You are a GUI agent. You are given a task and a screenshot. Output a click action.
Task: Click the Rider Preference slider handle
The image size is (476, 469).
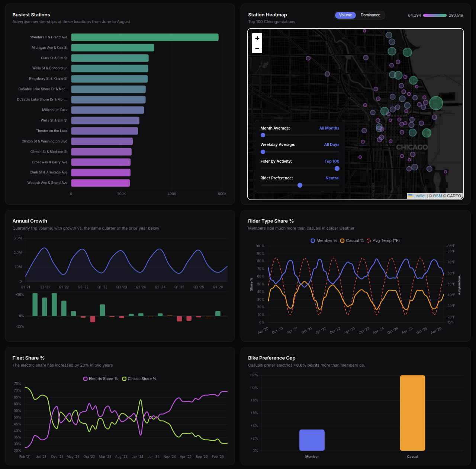coord(300,185)
